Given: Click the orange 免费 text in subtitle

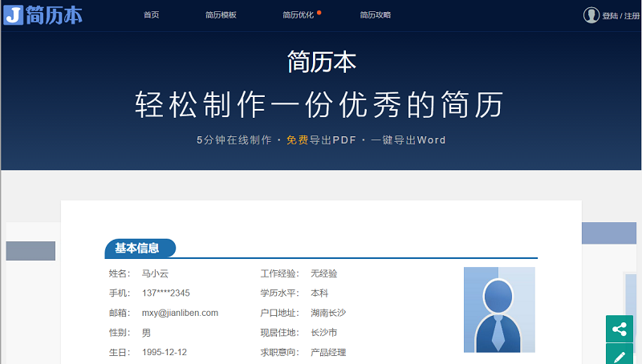Looking at the screenshot, I should click(297, 140).
